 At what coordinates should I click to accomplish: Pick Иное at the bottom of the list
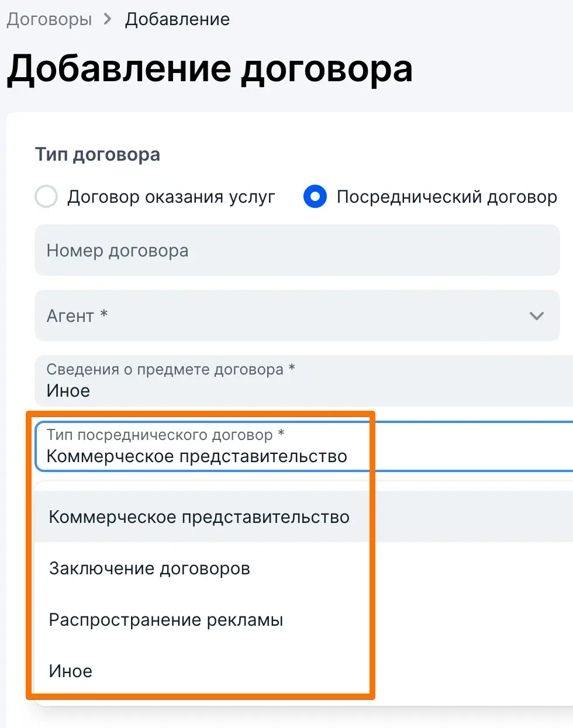[x=71, y=671]
